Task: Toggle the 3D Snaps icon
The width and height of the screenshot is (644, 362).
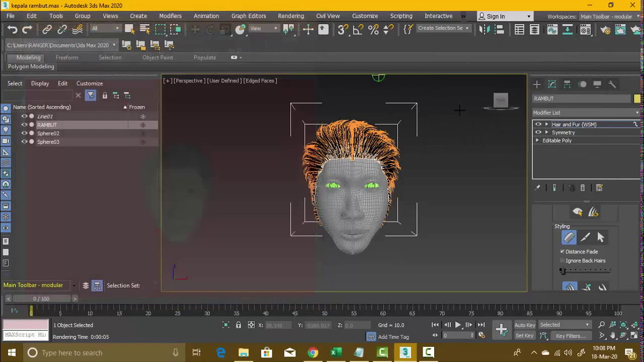Action: click(x=343, y=29)
